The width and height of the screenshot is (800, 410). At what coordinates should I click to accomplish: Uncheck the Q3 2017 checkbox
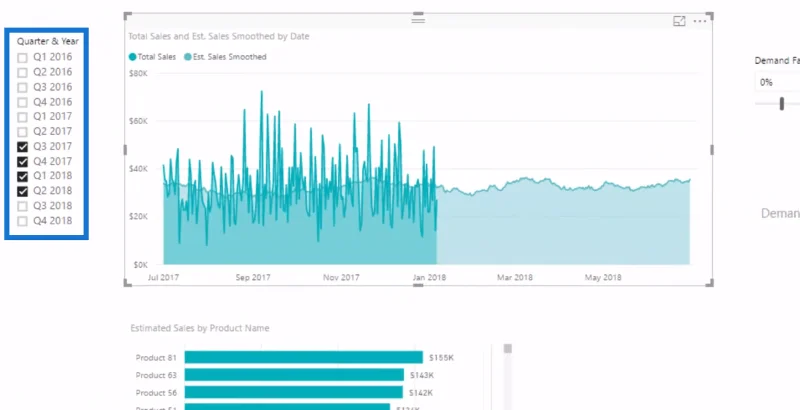click(x=22, y=147)
